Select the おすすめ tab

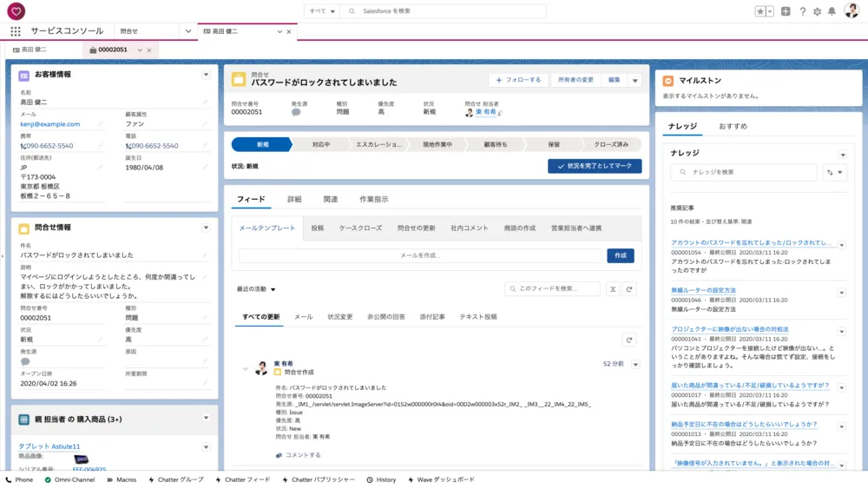tap(733, 126)
